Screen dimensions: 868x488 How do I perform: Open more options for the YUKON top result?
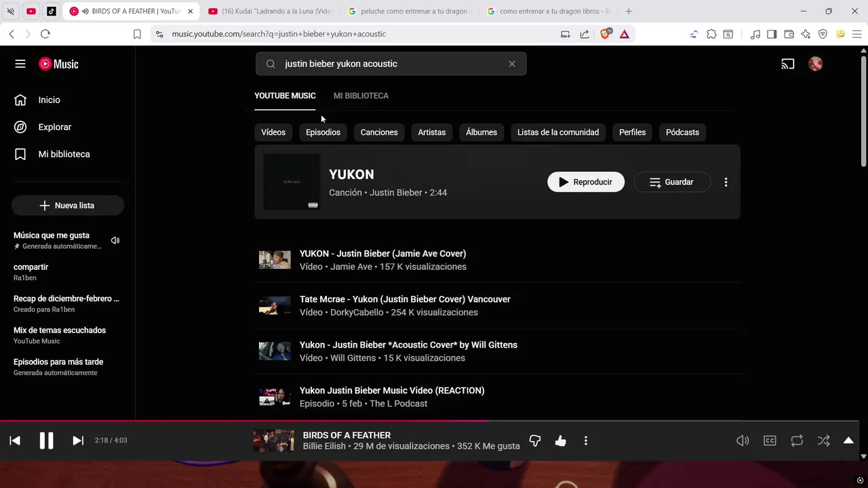[x=726, y=182]
